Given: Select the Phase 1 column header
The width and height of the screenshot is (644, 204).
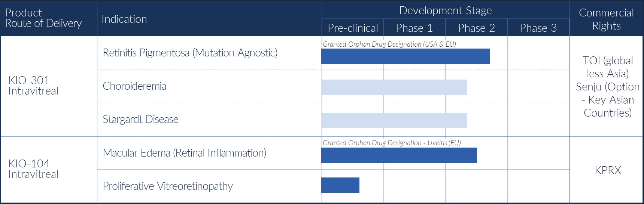Looking at the screenshot, I should pos(414,28).
